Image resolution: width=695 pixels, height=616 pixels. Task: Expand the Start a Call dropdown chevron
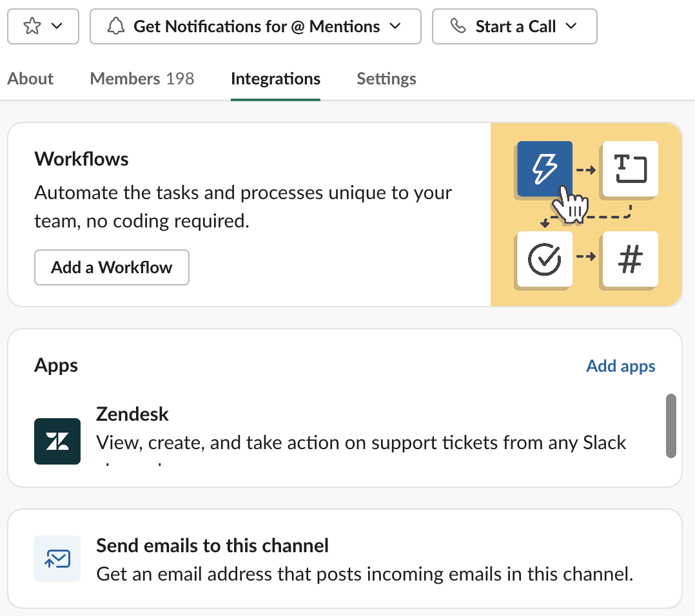[x=571, y=26]
